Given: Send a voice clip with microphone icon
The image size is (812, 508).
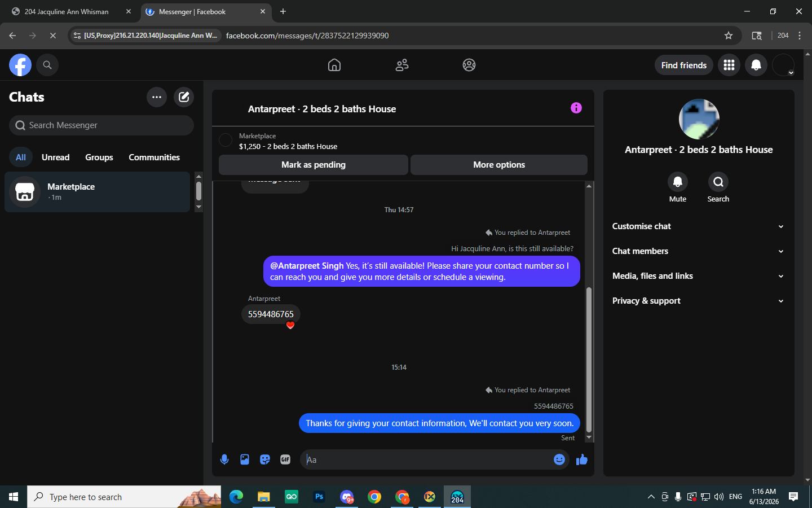Looking at the screenshot, I should [224, 459].
